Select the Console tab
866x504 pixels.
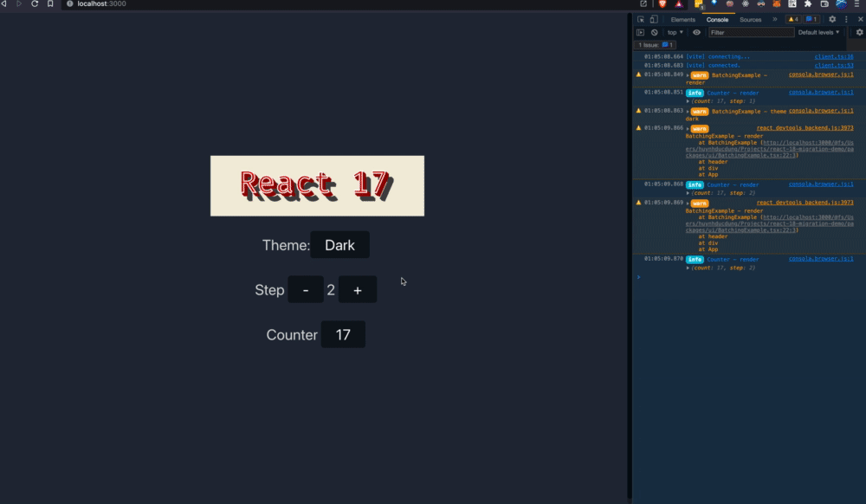(717, 19)
